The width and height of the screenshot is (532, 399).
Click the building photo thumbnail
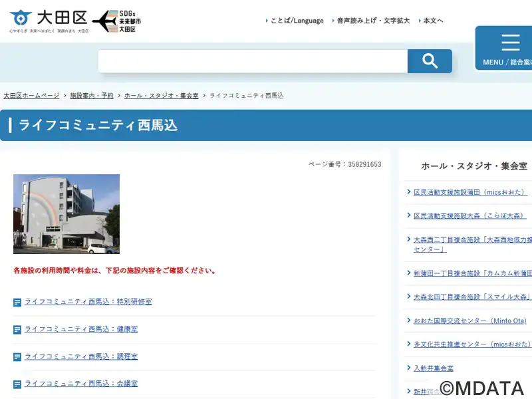tap(66, 214)
